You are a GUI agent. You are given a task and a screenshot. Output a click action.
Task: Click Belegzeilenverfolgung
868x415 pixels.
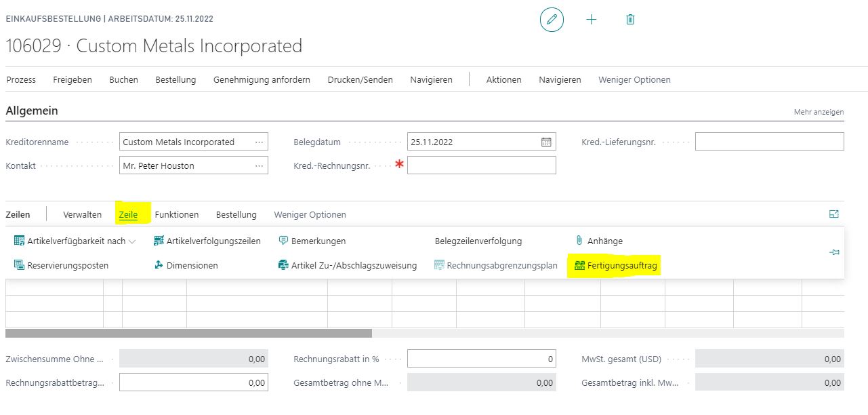[478, 241]
